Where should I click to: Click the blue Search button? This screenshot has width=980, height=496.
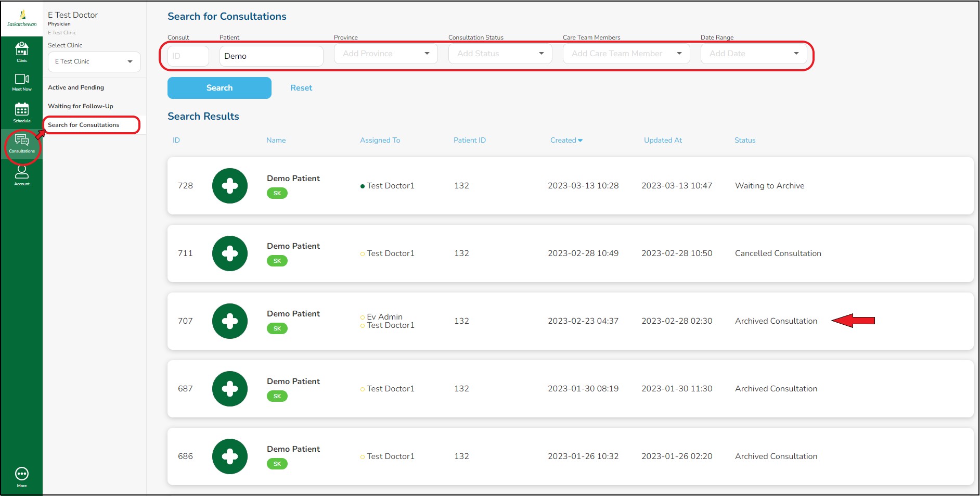(x=219, y=88)
